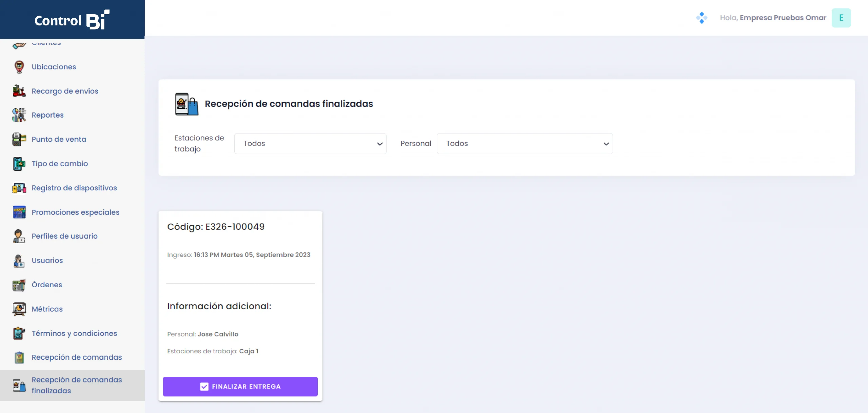Open the user avatar E
The image size is (868, 413).
point(841,18)
